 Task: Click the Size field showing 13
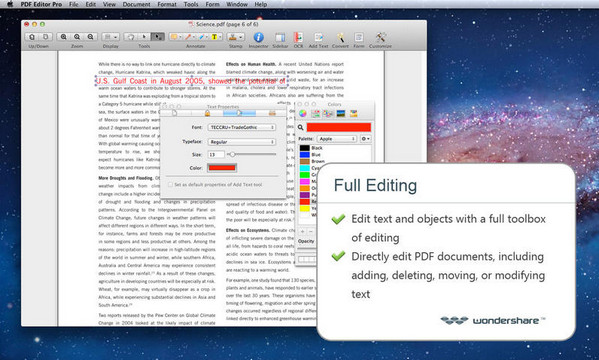point(216,154)
